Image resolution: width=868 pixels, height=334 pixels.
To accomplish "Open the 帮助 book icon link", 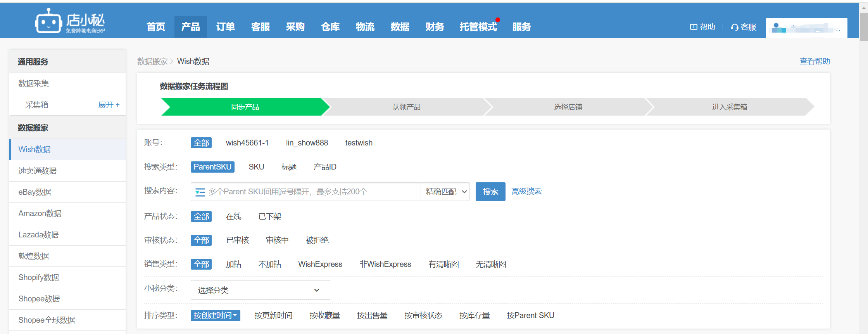I will click(x=702, y=27).
